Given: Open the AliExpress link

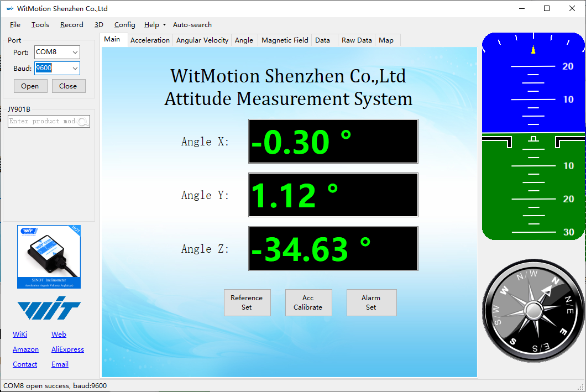Looking at the screenshot, I should [x=67, y=349].
